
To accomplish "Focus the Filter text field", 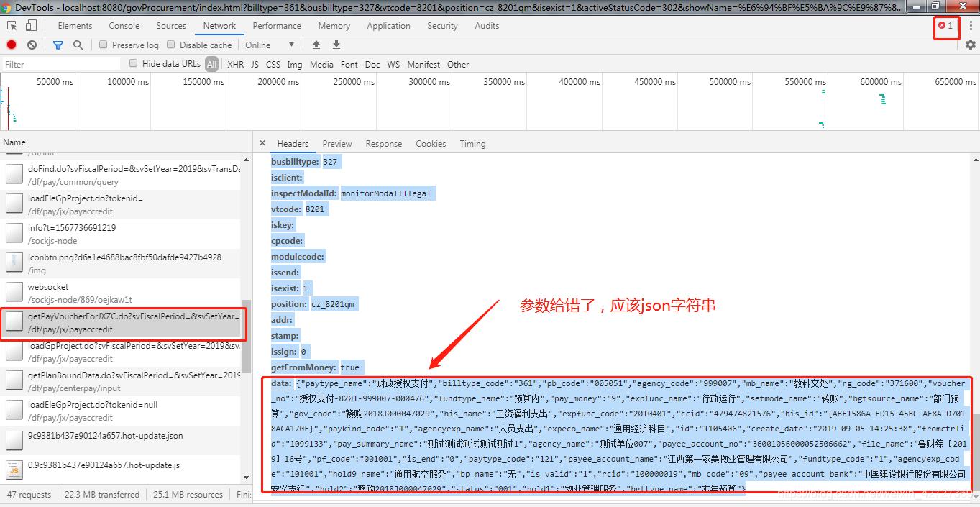I will coord(61,64).
